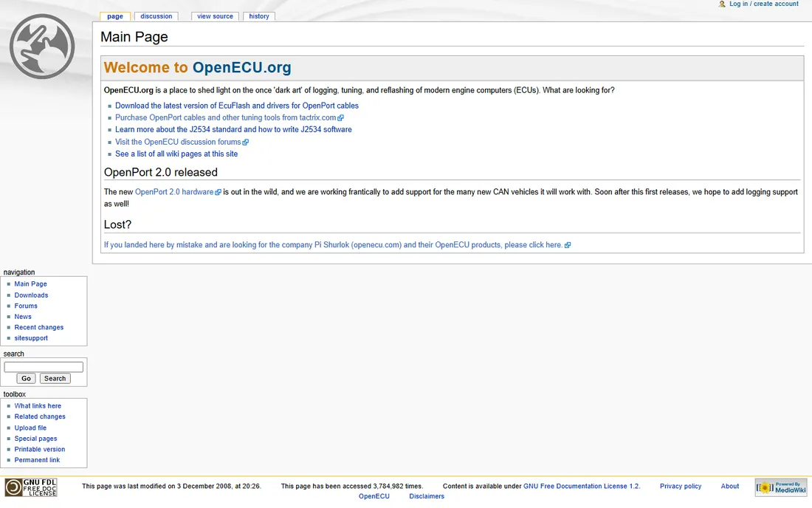The image size is (812, 508).
Task: Click the OpenECU site logo
Action: coord(42,47)
